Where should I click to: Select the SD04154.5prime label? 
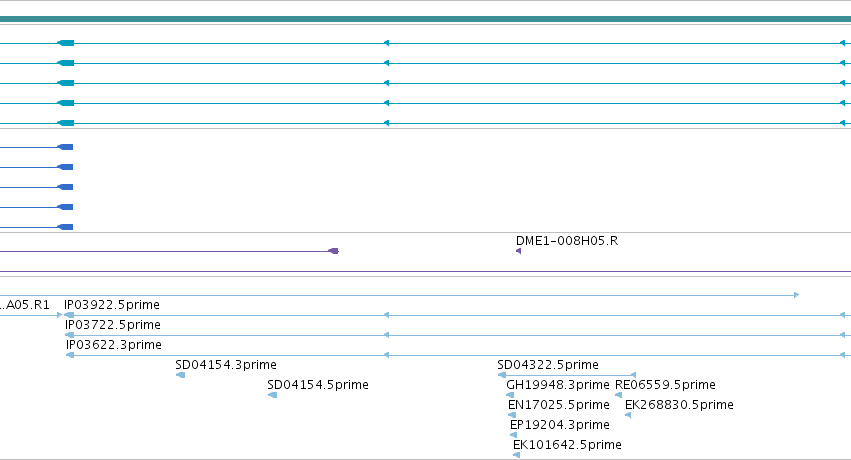(x=318, y=385)
